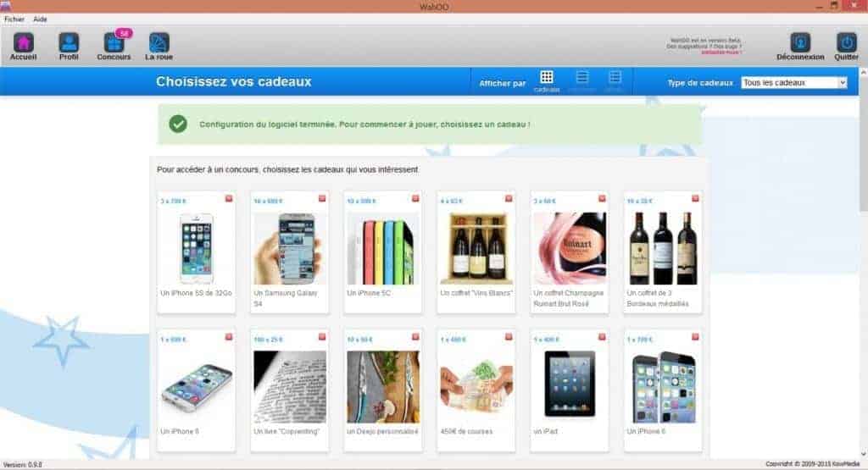Image resolution: width=868 pixels, height=470 pixels.
Task: Toggle red marker on the iPhone 6 card showing two phones
Action: (695, 337)
